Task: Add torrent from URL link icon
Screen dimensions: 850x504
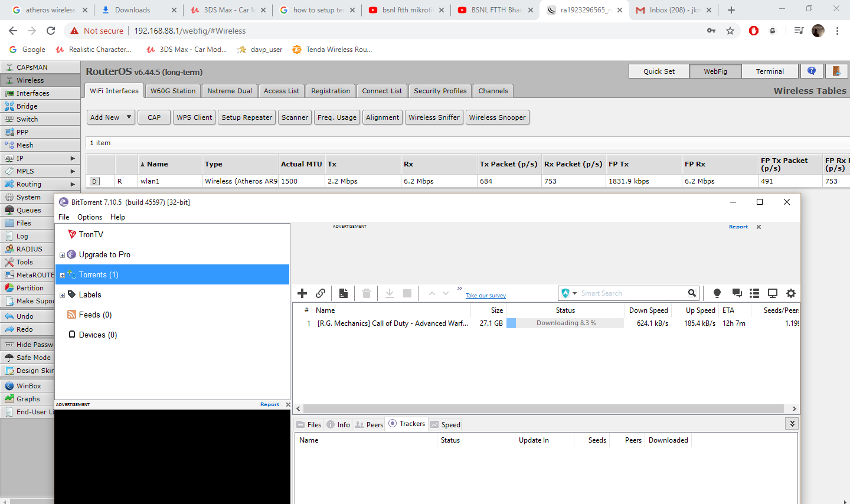Action: pos(321,293)
